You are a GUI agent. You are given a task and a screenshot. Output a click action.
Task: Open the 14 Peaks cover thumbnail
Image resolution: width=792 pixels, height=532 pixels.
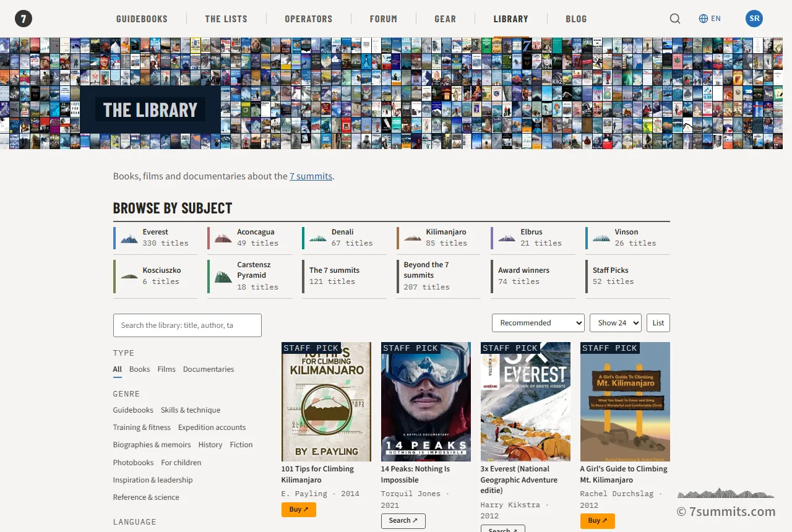[426, 401]
